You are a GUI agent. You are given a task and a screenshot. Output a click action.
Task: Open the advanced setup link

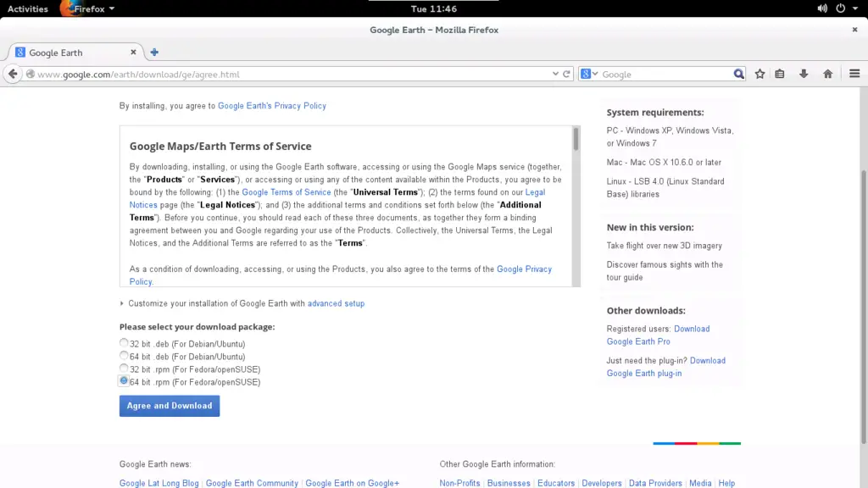[336, 303]
